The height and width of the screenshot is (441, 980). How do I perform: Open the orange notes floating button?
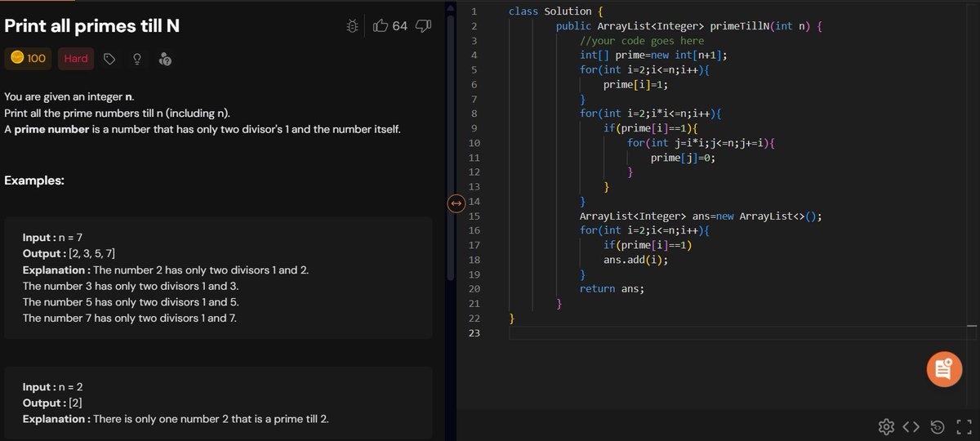tap(944, 368)
